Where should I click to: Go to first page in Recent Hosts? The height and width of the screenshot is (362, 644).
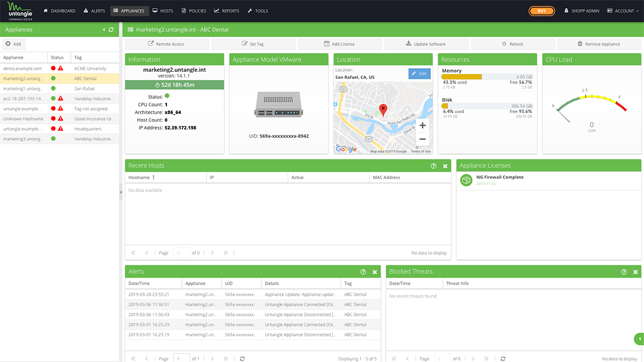[133, 253]
